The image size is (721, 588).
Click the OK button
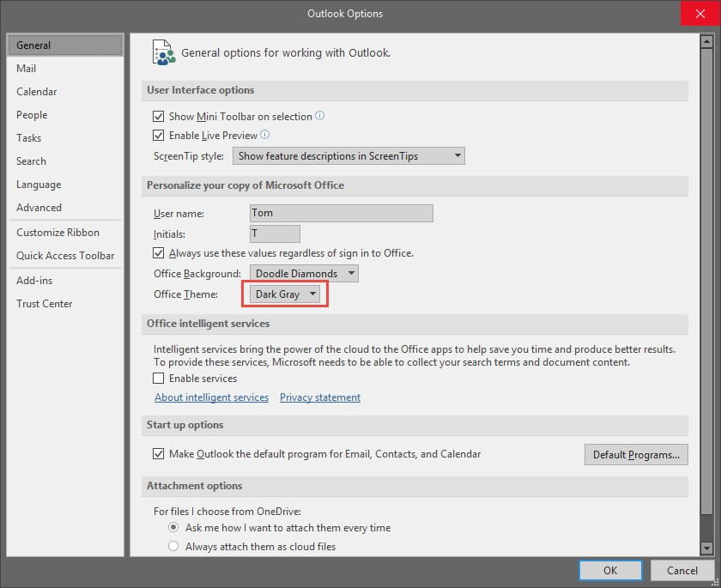click(x=610, y=571)
